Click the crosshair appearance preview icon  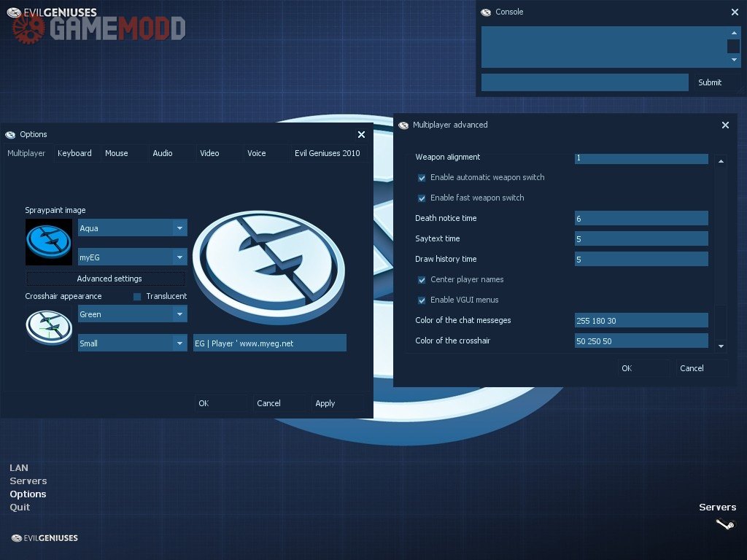click(48, 328)
